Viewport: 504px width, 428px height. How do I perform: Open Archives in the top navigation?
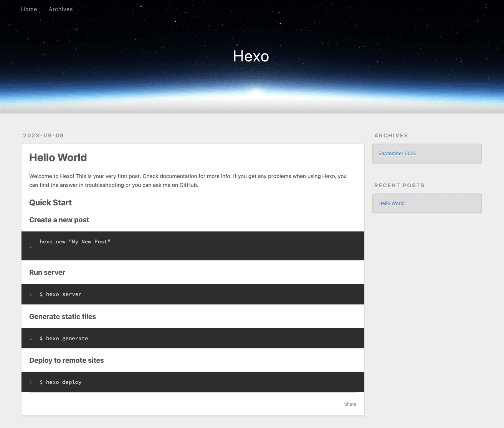click(61, 9)
